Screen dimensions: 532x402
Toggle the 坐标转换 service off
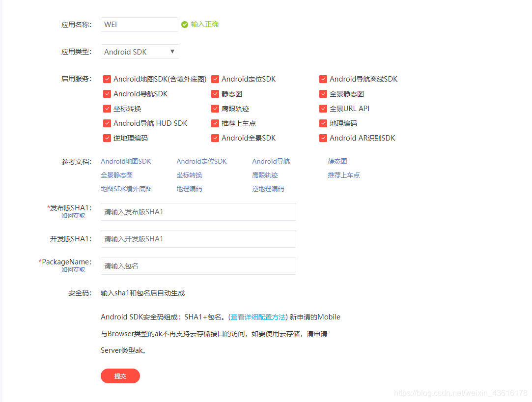coord(107,109)
